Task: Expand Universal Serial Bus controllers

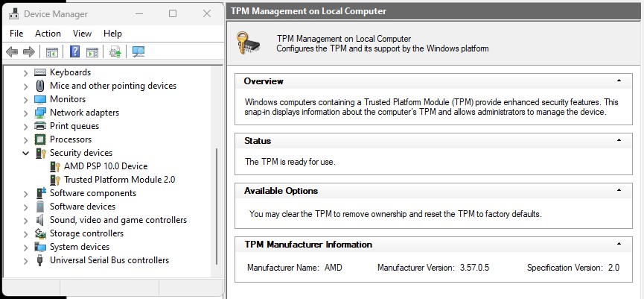Action: [26, 260]
